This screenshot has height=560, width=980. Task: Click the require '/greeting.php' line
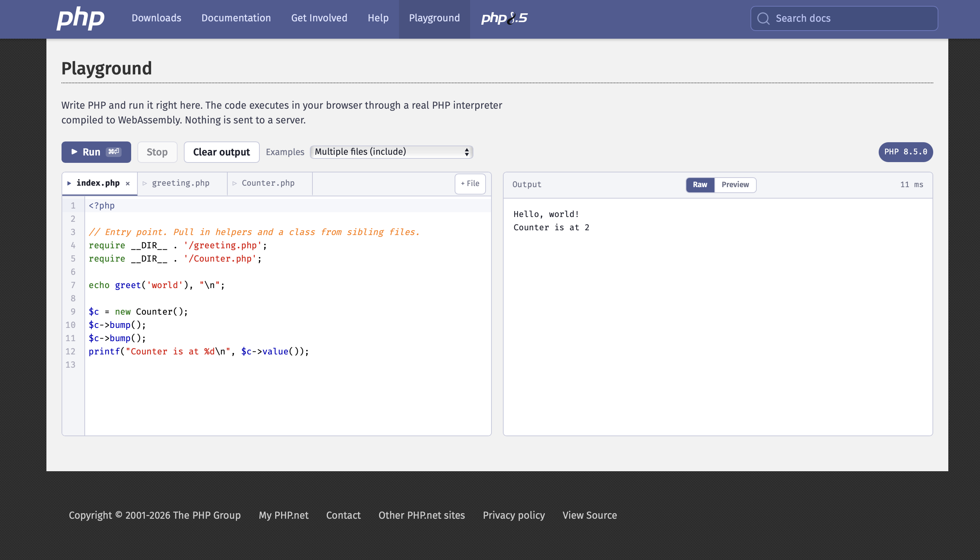(x=178, y=245)
